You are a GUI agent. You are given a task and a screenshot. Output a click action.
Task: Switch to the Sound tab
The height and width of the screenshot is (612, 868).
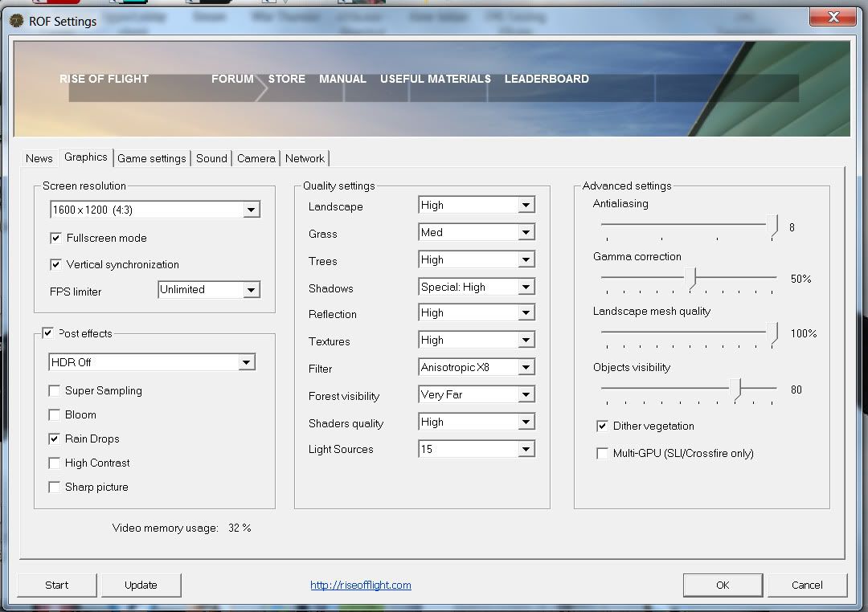211,158
